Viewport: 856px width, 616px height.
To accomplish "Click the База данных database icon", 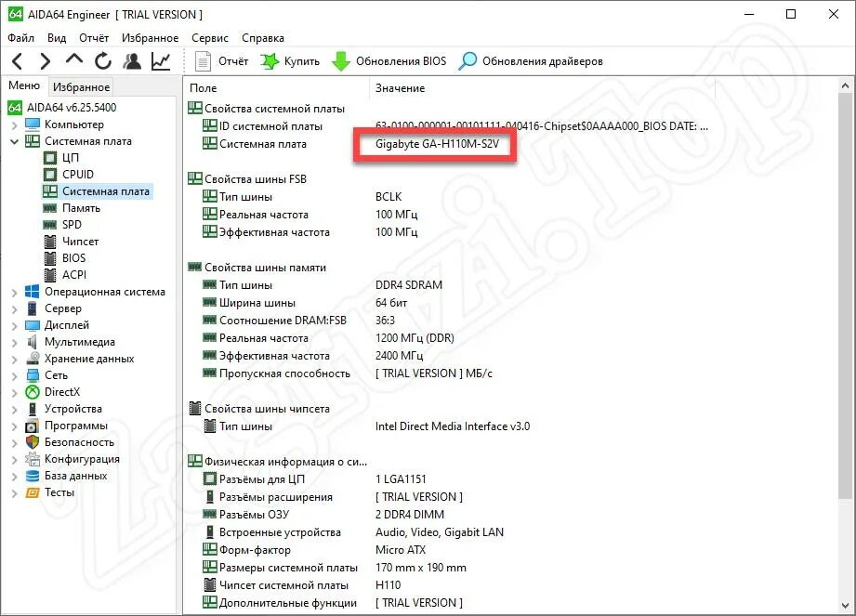I will (33, 476).
